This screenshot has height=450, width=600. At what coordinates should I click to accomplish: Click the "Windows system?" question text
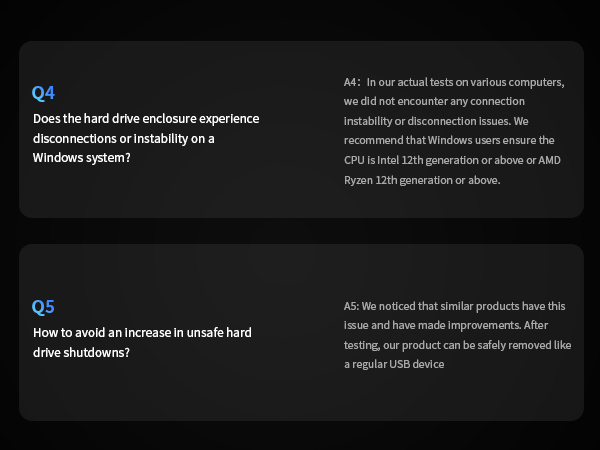[81, 157]
